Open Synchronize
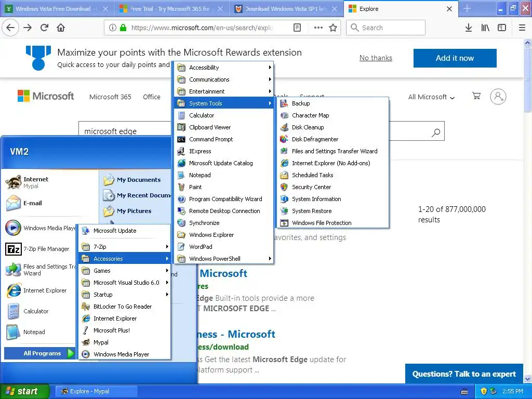Screen dimensions: 532x399 click(224, 223)
